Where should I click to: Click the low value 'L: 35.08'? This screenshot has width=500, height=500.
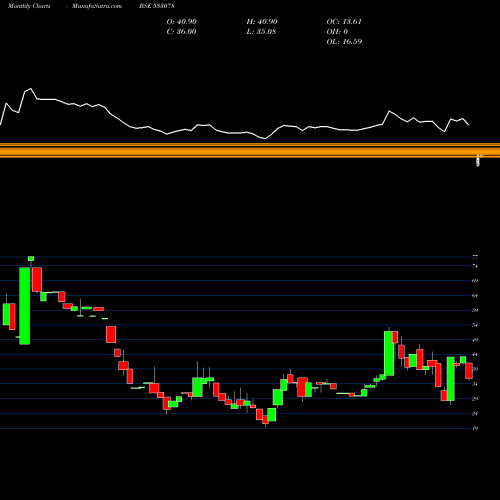point(261,32)
